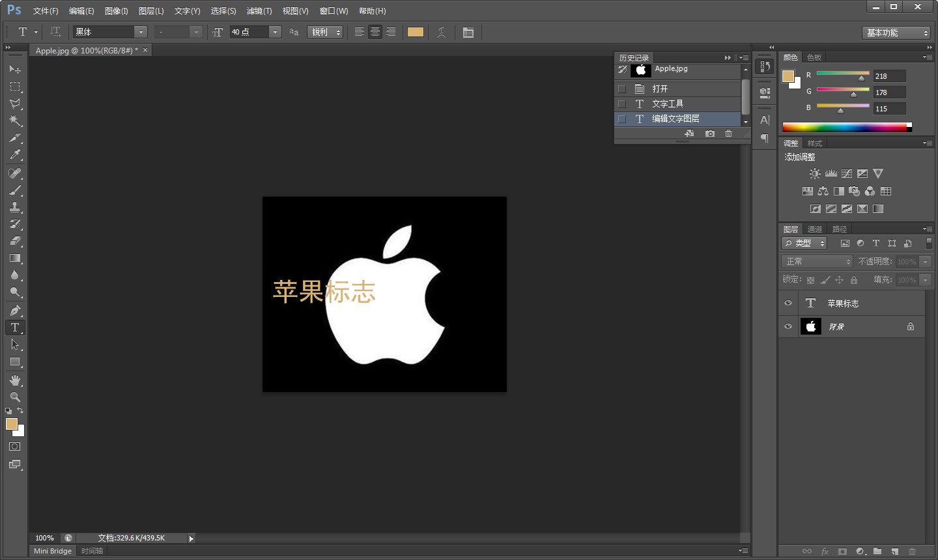The image size is (938, 560).
Task: Toggle Quick Mask mode
Action: pyautogui.click(x=15, y=447)
